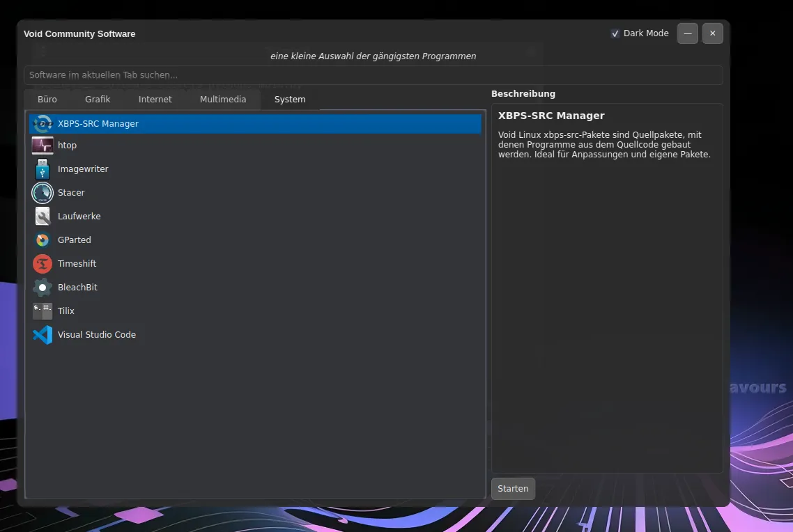Focus the software search field
This screenshot has width=793, height=532.
(x=374, y=75)
